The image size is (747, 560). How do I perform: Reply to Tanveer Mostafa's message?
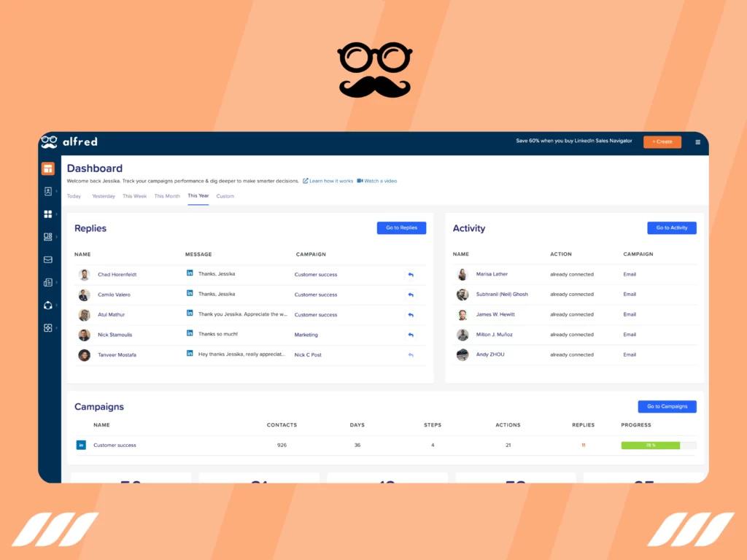coord(411,355)
